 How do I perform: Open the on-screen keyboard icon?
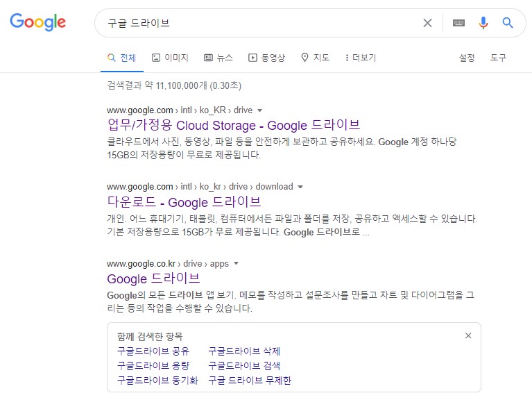click(458, 23)
